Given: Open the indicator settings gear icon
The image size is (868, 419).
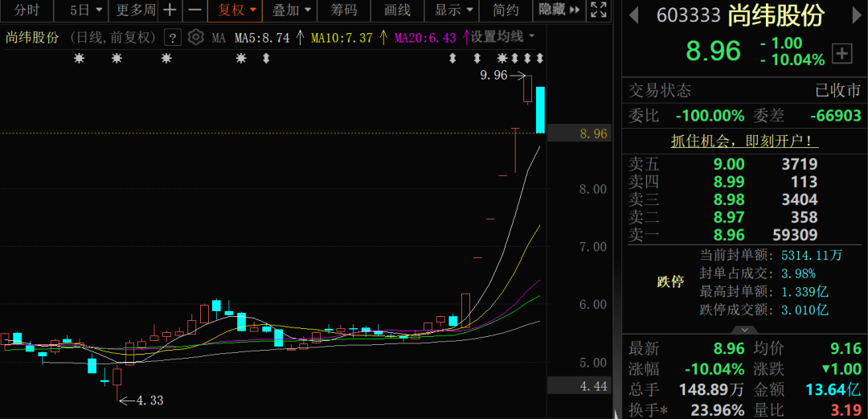Looking at the screenshot, I should coord(195,37).
